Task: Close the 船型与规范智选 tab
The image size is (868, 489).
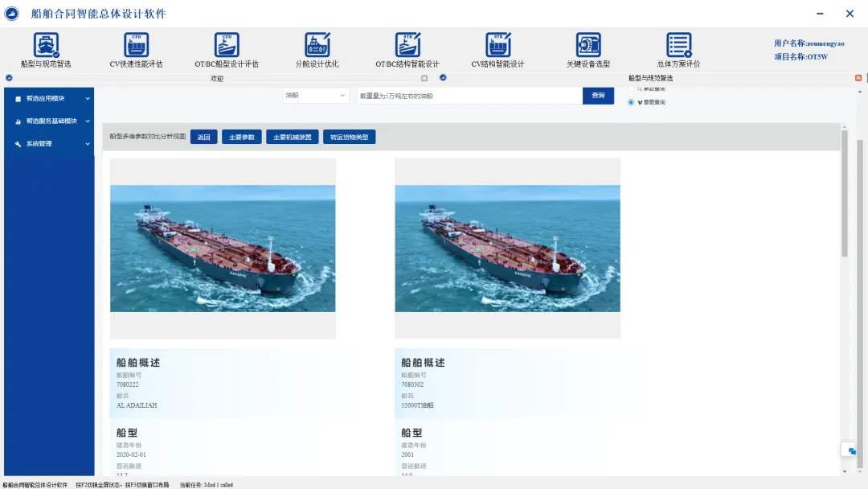Action: (x=858, y=78)
